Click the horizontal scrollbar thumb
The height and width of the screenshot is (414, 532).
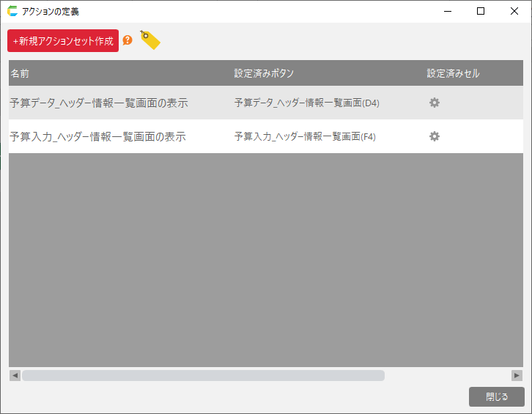point(203,375)
